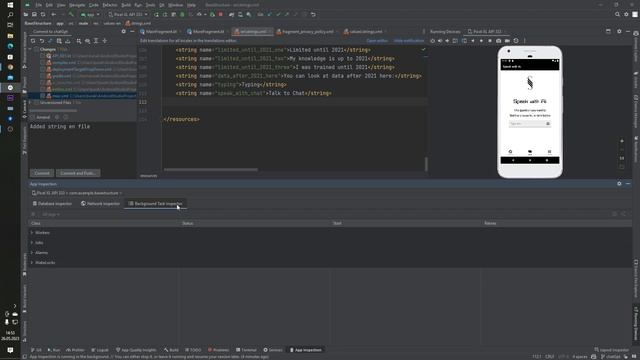This screenshot has height=360, width=640.
Task: Enable the Amend checkbox
Action: [x=33, y=117]
